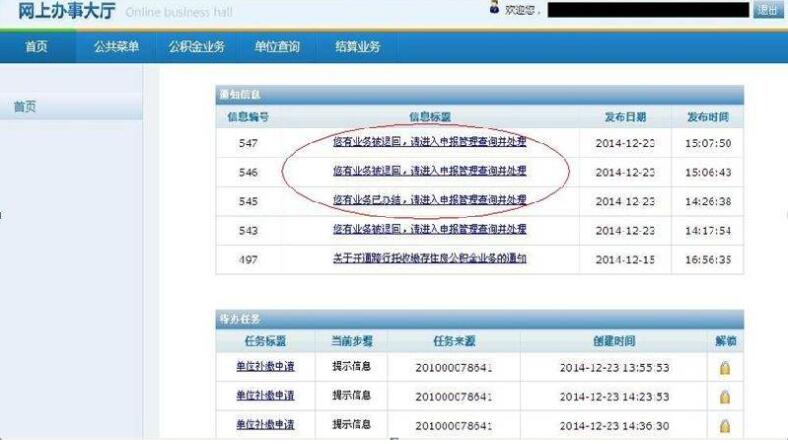This screenshot has height=444, width=788.
Task: Expand the 结算业务 navigation menu
Action: pos(357,47)
